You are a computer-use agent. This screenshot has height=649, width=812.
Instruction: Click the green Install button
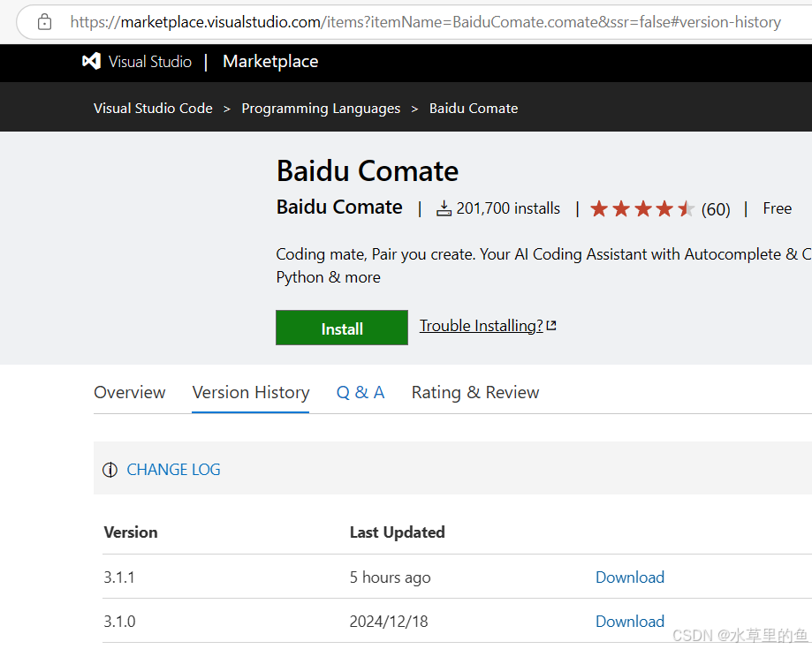342,328
